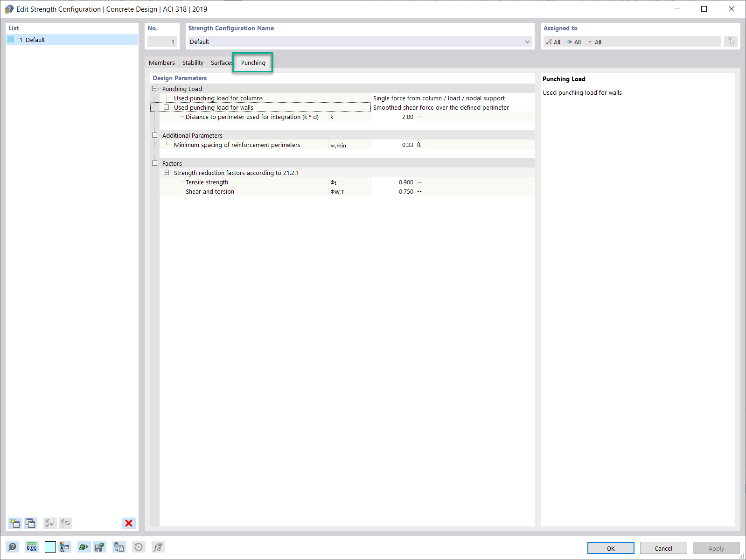Click the blue color square beside Default
Viewport: 746px width, 560px height.
pyautogui.click(x=11, y=40)
